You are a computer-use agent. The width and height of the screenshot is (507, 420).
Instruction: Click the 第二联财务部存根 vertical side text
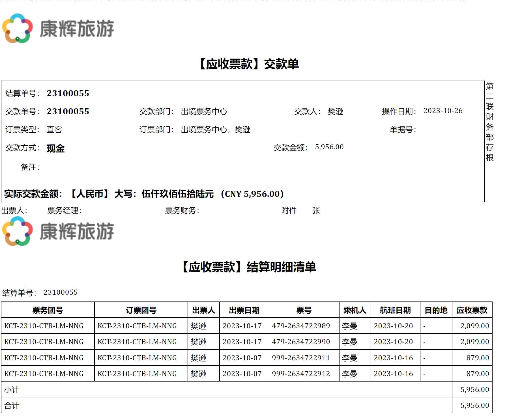(x=490, y=122)
